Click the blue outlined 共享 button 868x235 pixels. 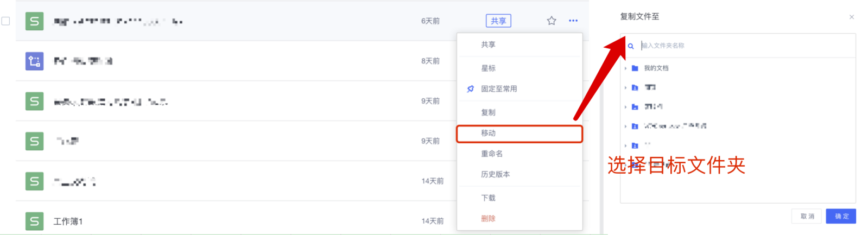(498, 21)
